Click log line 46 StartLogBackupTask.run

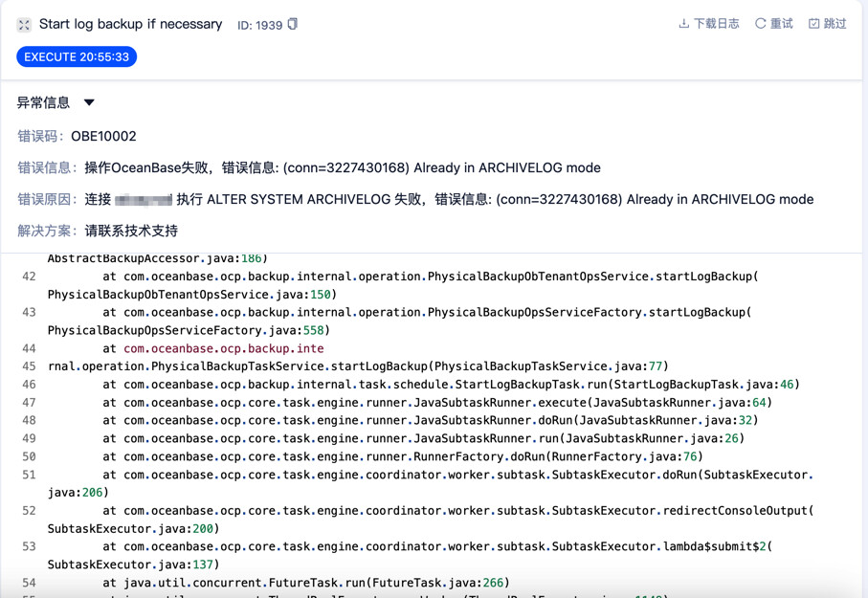[451, 385]
